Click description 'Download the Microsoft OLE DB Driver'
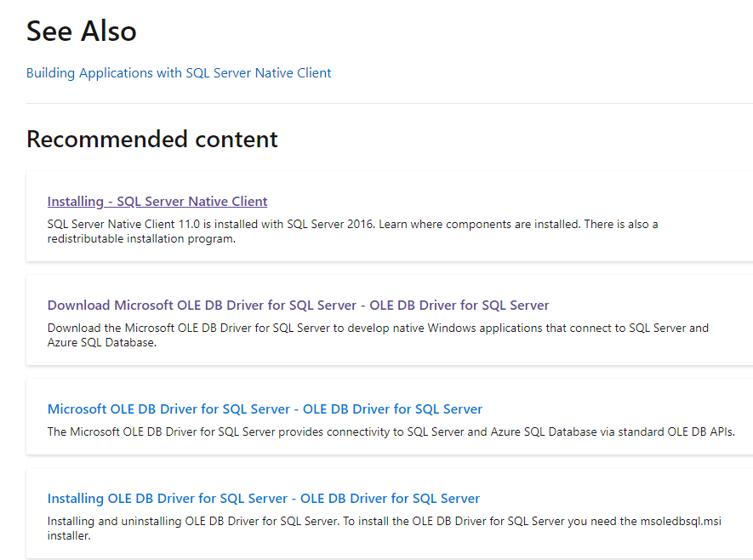Image resolution: width=753 pixels, height=560 pixels. (378, 335)
